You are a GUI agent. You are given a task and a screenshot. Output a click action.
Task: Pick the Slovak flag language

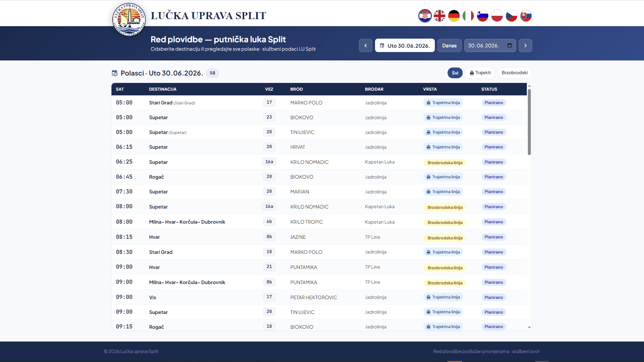point(526,16)
